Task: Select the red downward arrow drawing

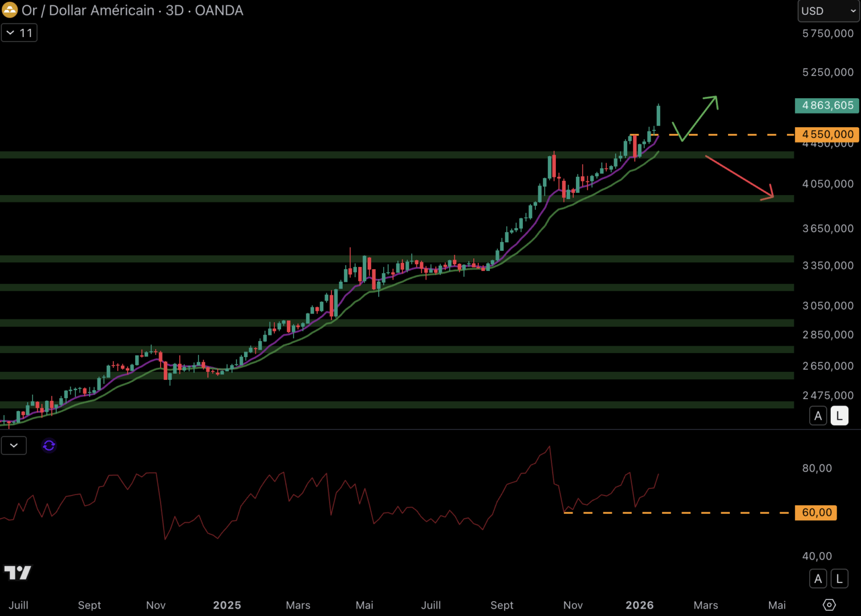Action: (738, 176)
